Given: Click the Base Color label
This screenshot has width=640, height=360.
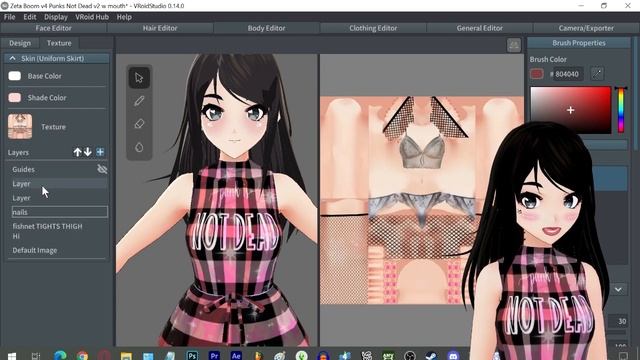Looking at the screenshot, I should 44,76.
